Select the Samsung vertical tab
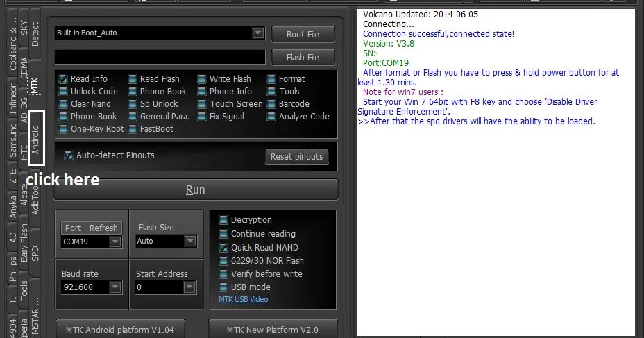Viewport: 644px width, 338px height. (x=13, y=141)
